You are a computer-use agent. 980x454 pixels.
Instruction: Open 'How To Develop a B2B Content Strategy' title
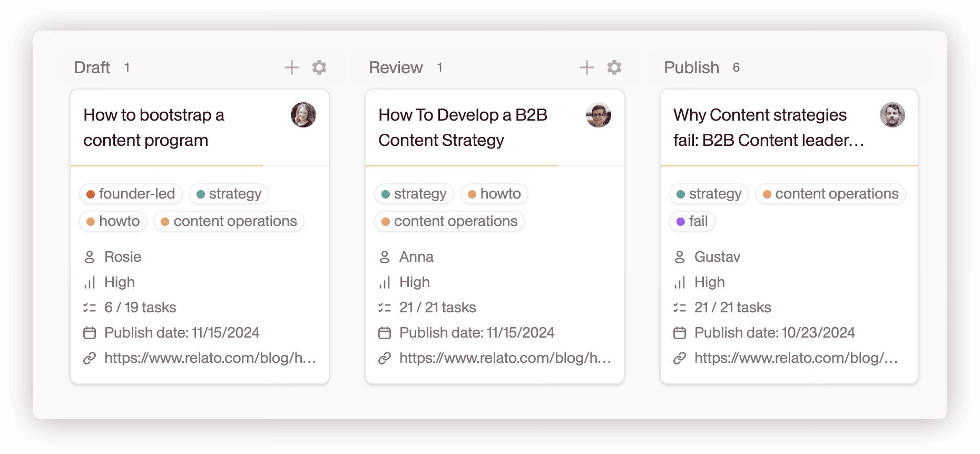tap(463, 127)
